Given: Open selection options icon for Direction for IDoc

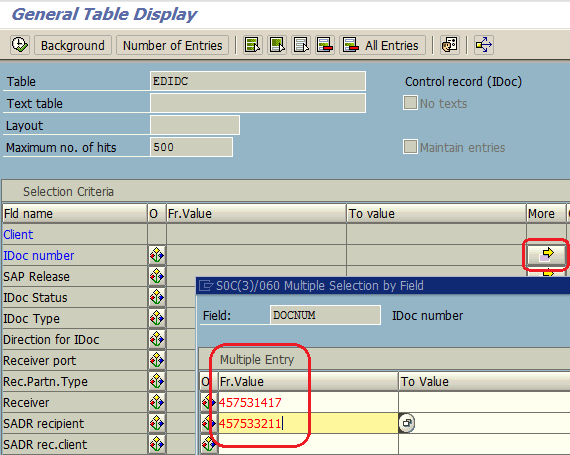Looking at the screenshot, I should tap(157, 339).
